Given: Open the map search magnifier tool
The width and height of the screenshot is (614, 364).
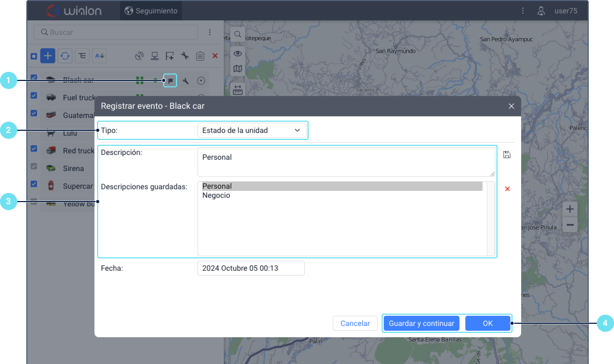Looking at the screenshot, I should [238, 34].
